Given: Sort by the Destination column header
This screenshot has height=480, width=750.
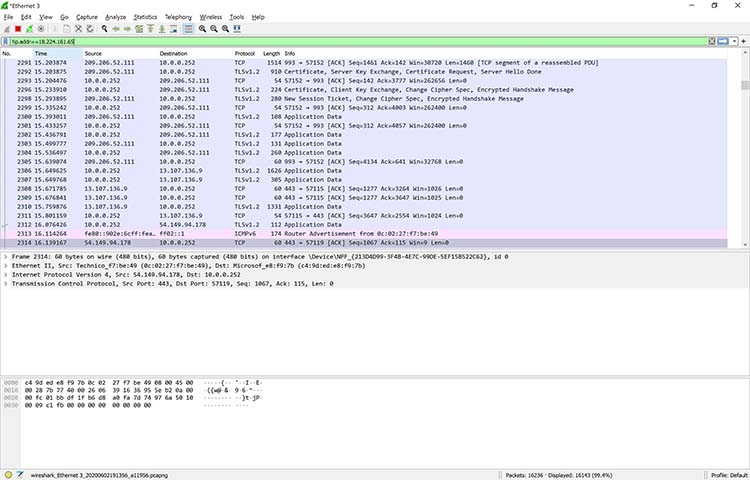Looking at the screenshot, I should 195,54.
